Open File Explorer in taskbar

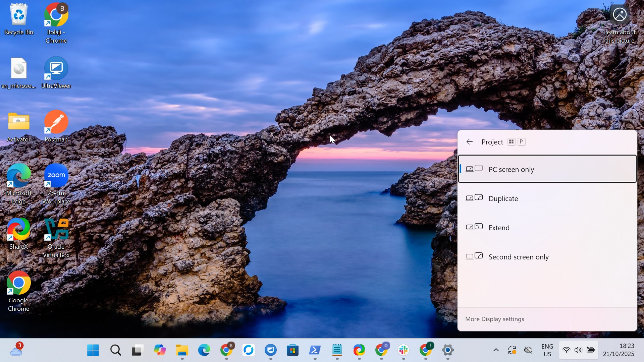(182, 351)
